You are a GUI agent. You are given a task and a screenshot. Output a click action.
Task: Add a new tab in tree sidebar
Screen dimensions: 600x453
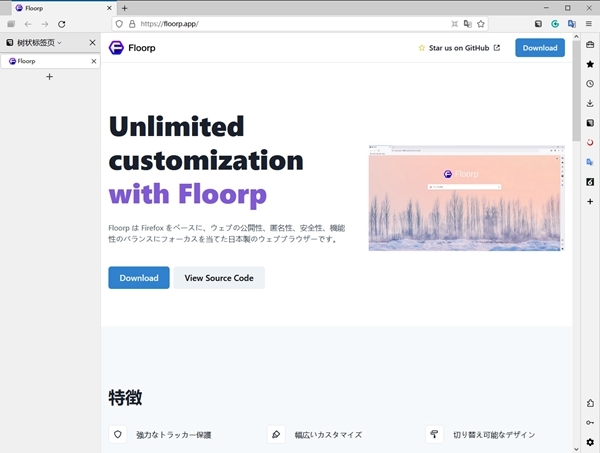49,77
